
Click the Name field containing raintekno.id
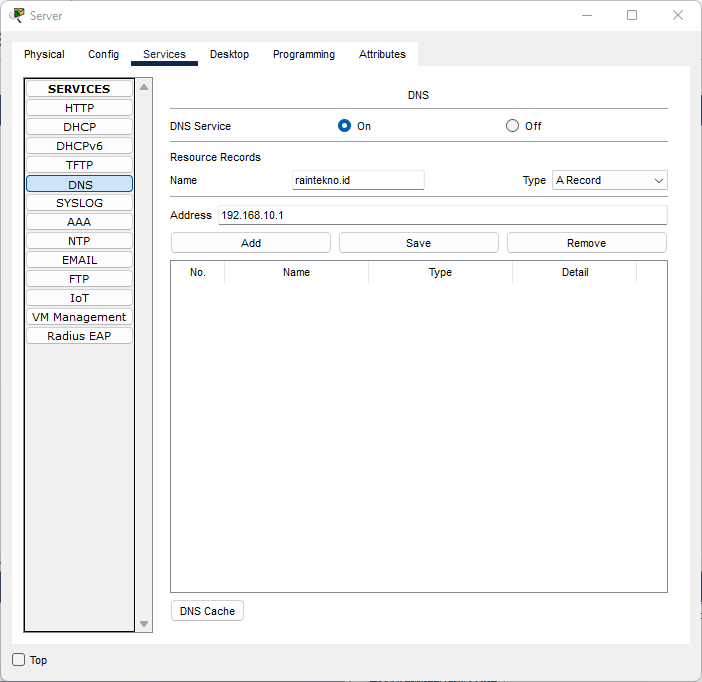358,180
